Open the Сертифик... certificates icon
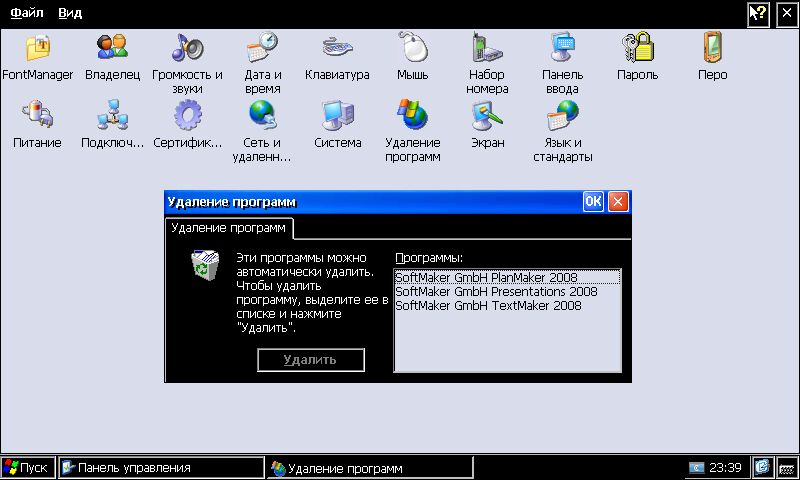 point(188,125)
